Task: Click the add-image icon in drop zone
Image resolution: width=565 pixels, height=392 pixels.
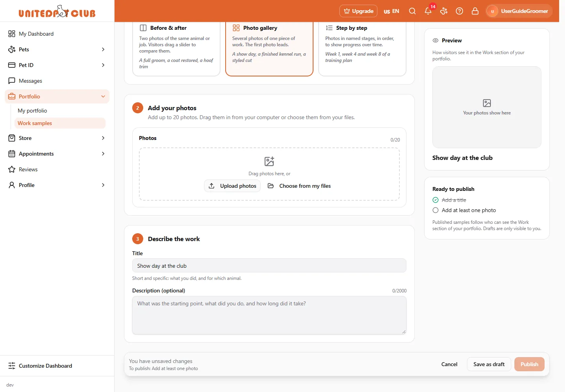Action: coord(269,162)
